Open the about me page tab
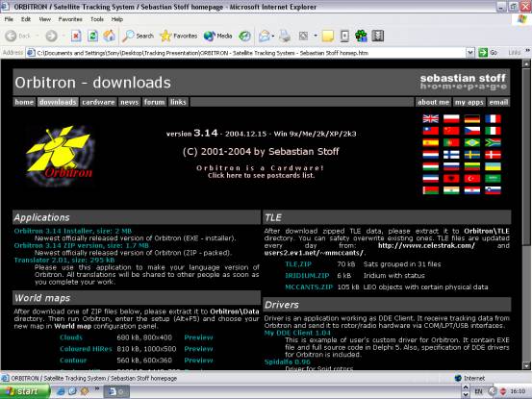The height and width of the screenshot is (399, 532). click(433, 102)
